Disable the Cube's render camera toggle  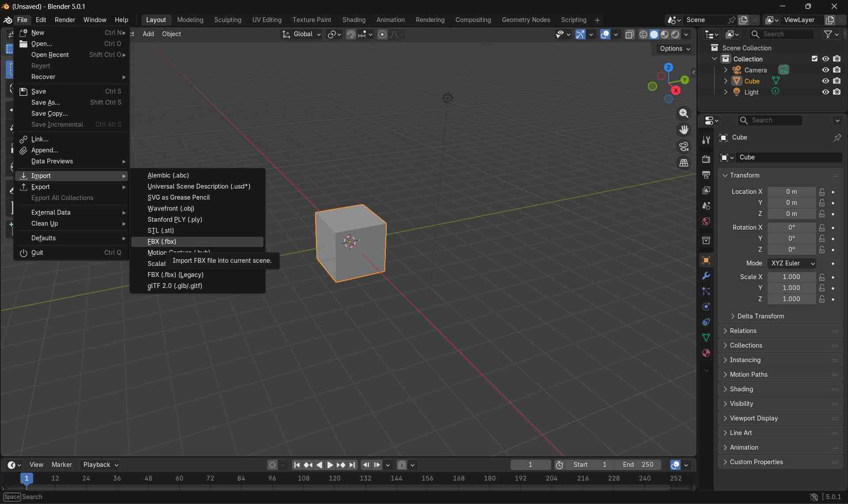[x=837, y=80]
